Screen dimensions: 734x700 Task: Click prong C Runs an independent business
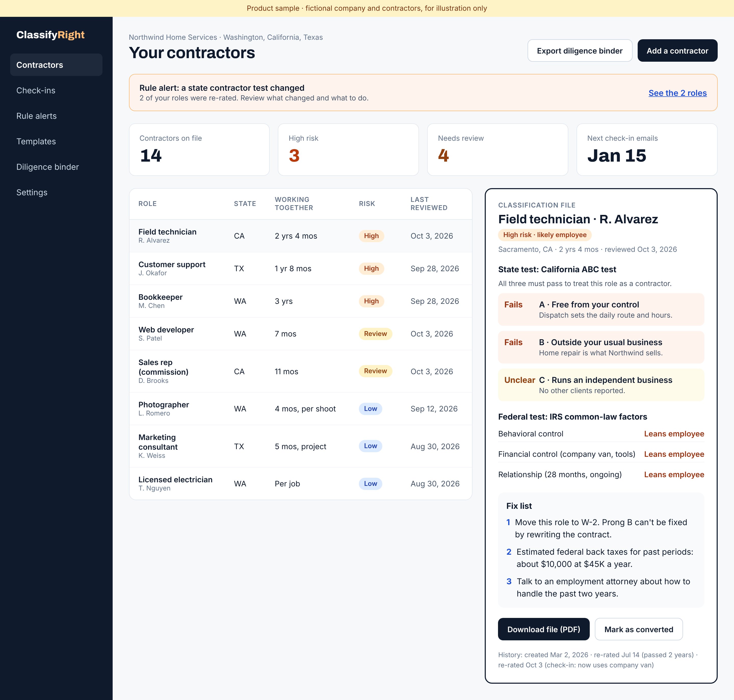point(601,385)
